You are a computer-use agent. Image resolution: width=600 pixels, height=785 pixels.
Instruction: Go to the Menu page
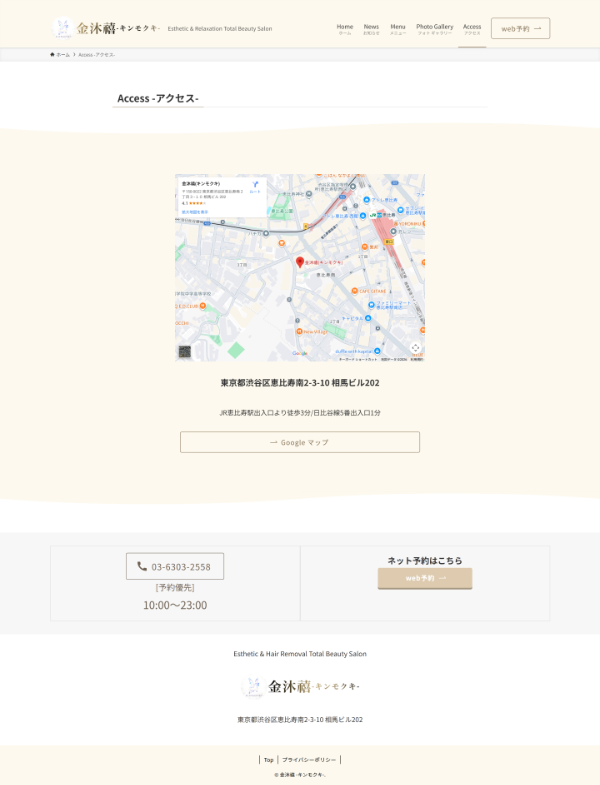coord(398,29)
